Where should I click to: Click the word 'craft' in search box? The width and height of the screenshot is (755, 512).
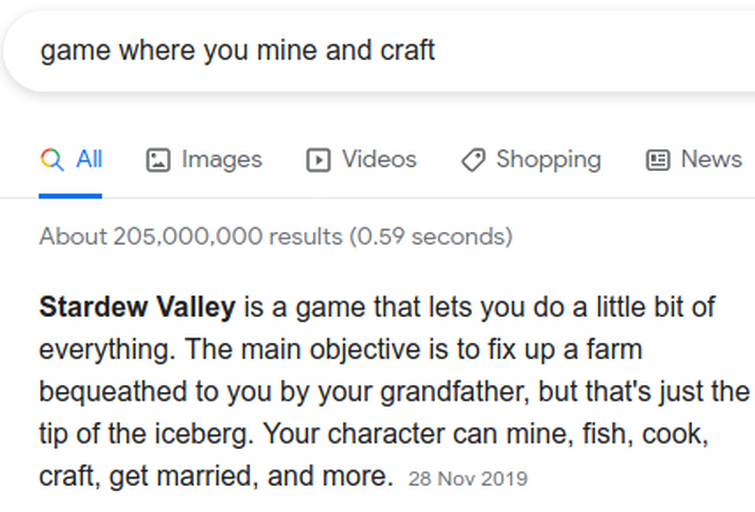(x=407, y=50)
